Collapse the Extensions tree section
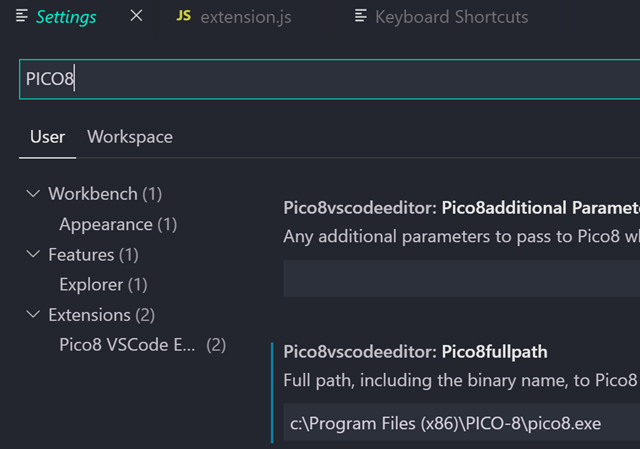This screenshot has height=449, width=640. pos(33,314)
